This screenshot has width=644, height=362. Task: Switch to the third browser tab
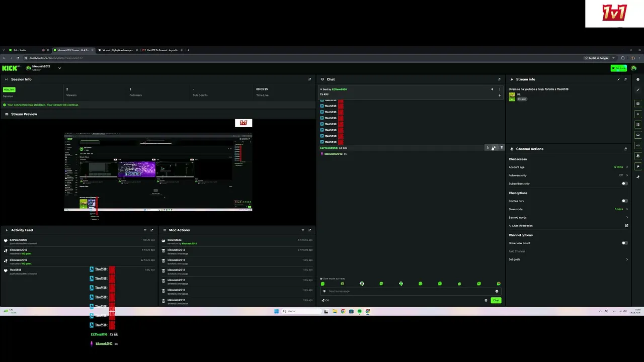(x=117, y=50)
